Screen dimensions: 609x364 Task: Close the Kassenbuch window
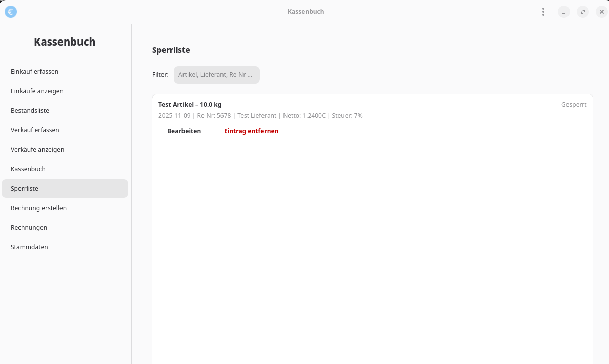click(602, 12)
